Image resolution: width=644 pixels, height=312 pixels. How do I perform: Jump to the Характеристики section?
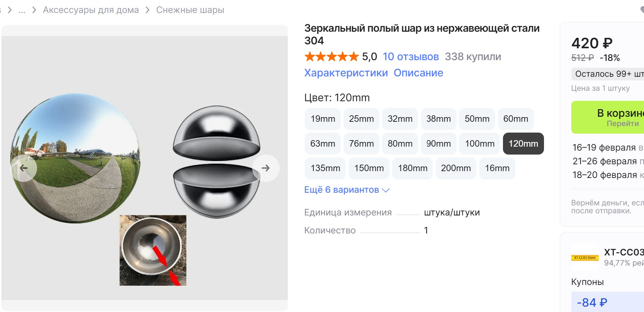pos(346,73)
